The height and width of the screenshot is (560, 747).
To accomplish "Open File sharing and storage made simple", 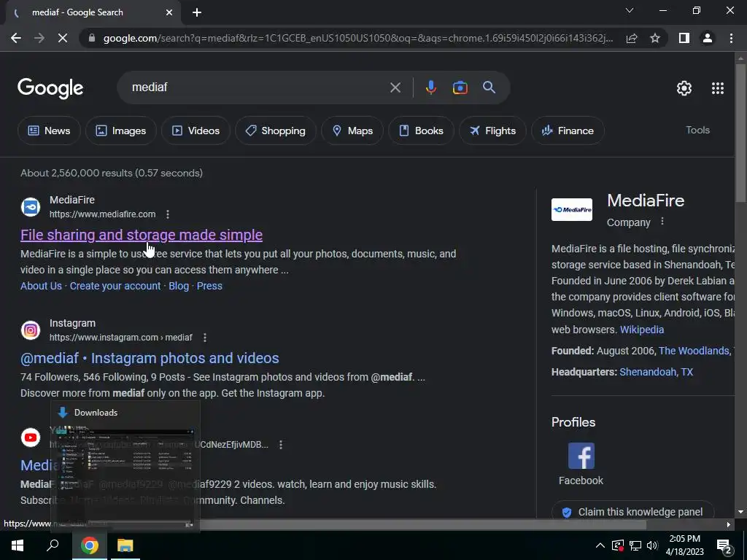I will coord(142,235).
